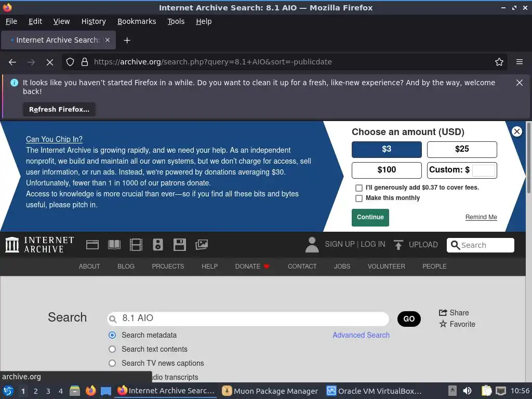Show desktop via the taskbar icon
Screen dimensions: 532x399
coord(106,391)
